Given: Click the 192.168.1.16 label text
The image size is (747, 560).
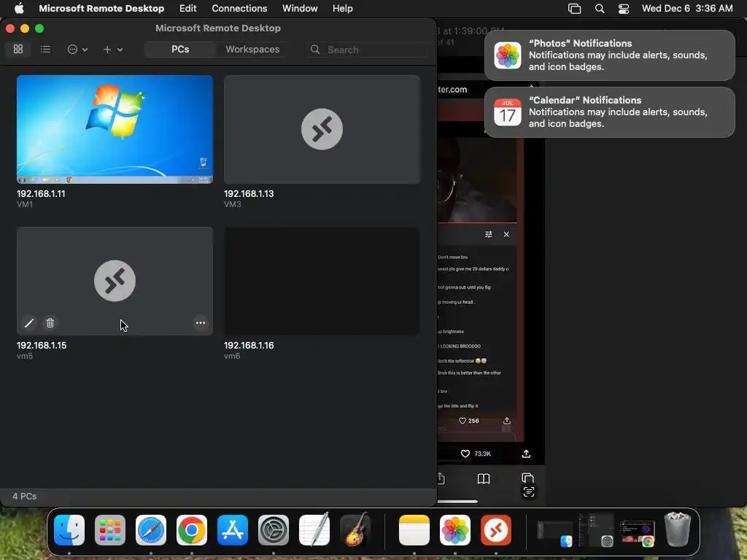Looking at the screenshot, I should tap(249, 345).
